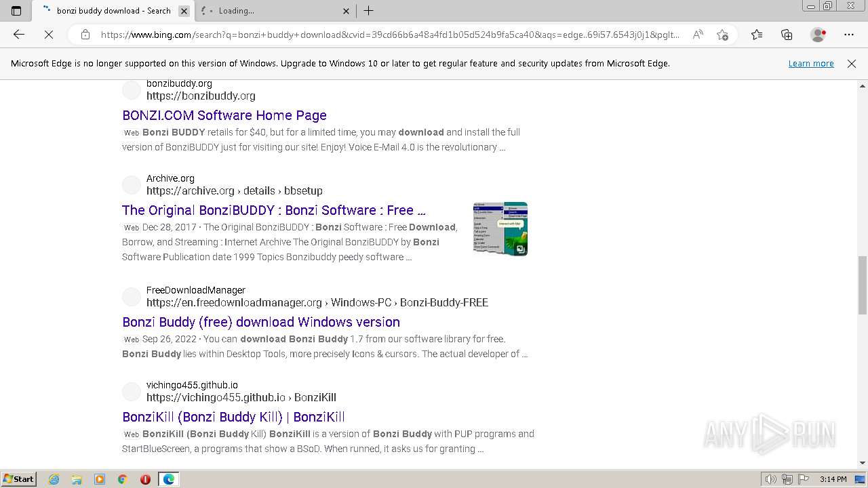Click the Archive.org site name text

170,178
